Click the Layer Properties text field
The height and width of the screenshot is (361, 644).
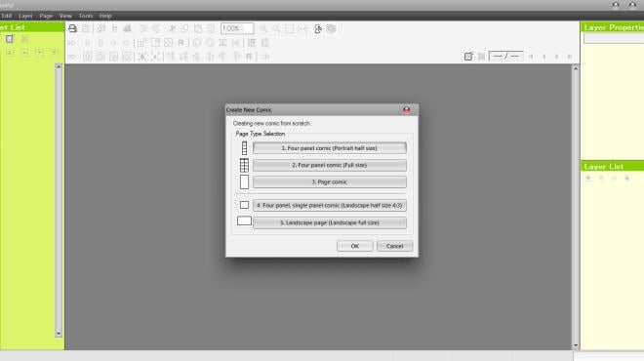(x=614, y=38)
